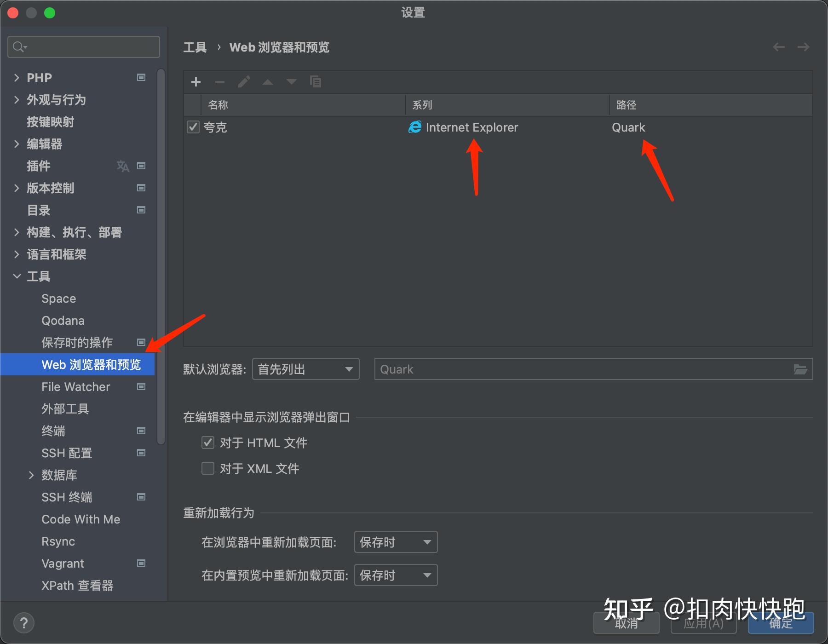The height and width of the screenshot is (644, 828).
Task: Click the move down triangle icon
Action: 292,82
